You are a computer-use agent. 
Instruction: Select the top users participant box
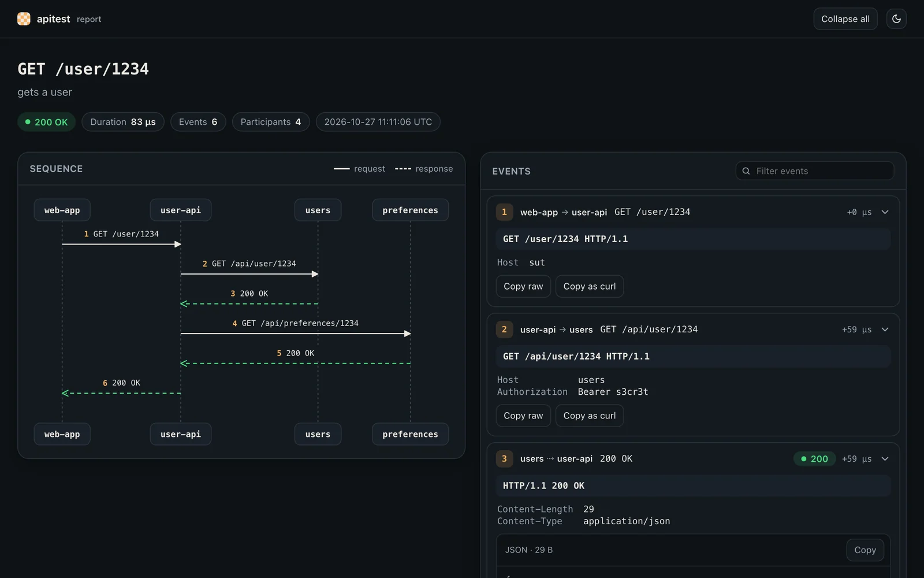click(x=318, y=210)
